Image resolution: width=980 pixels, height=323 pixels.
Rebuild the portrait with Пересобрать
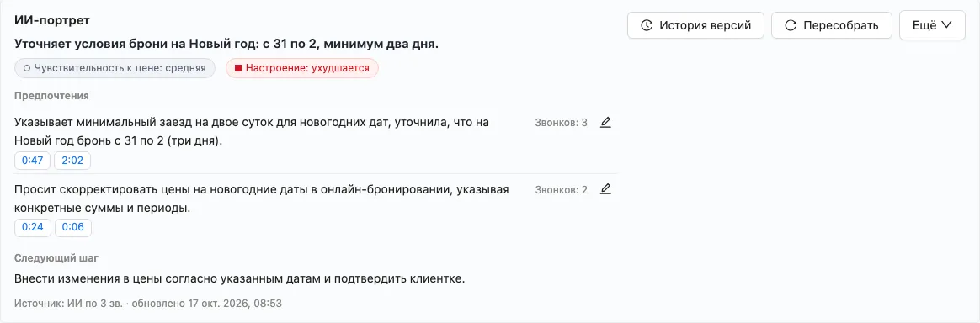pos(831,25)
